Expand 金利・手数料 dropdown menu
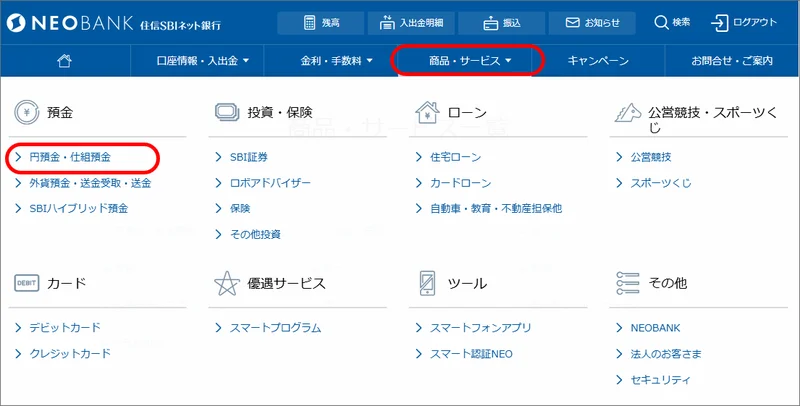The image size is (800, 406). click(336, 61)
